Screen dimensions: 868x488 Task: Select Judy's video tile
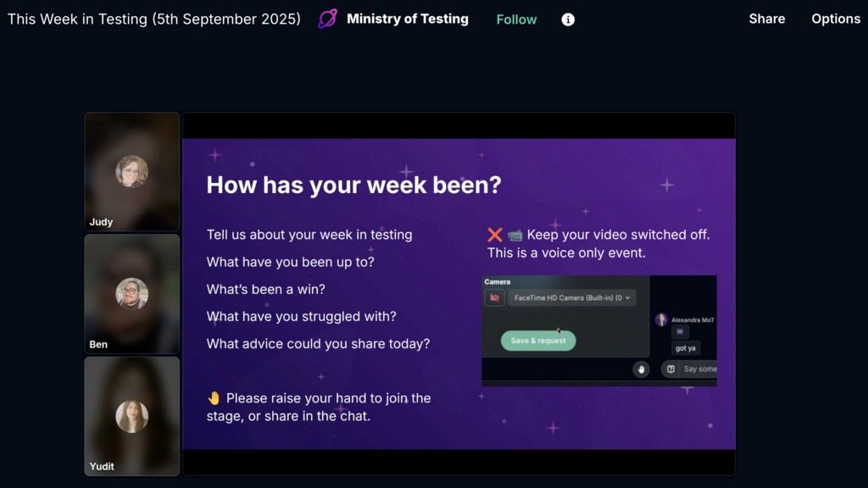coord(131,172)
